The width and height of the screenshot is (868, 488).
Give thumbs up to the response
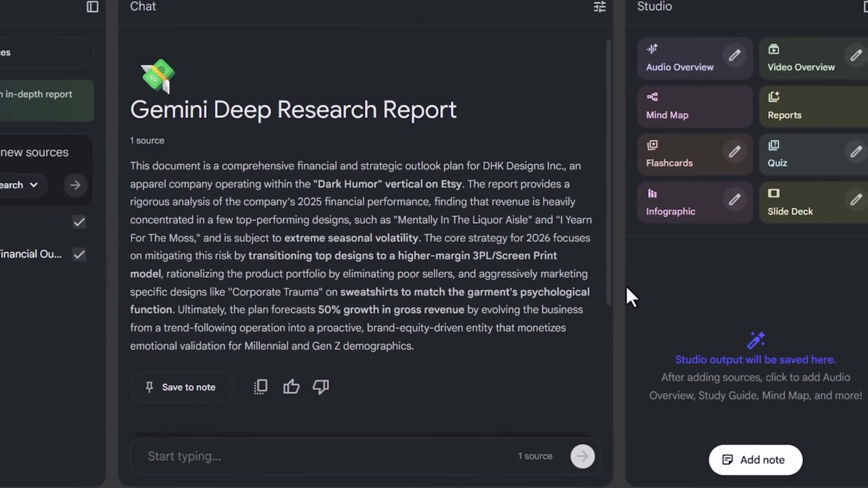(x=292, y=387)
